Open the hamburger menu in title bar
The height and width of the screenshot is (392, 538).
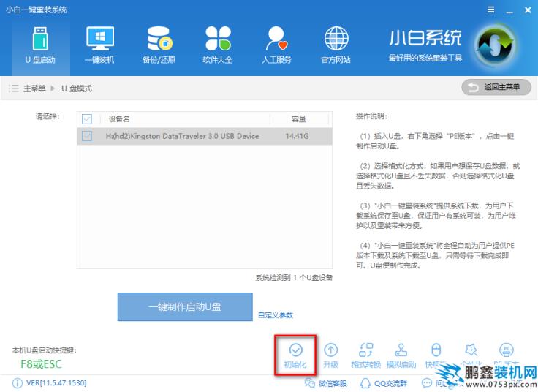[491, 10]
